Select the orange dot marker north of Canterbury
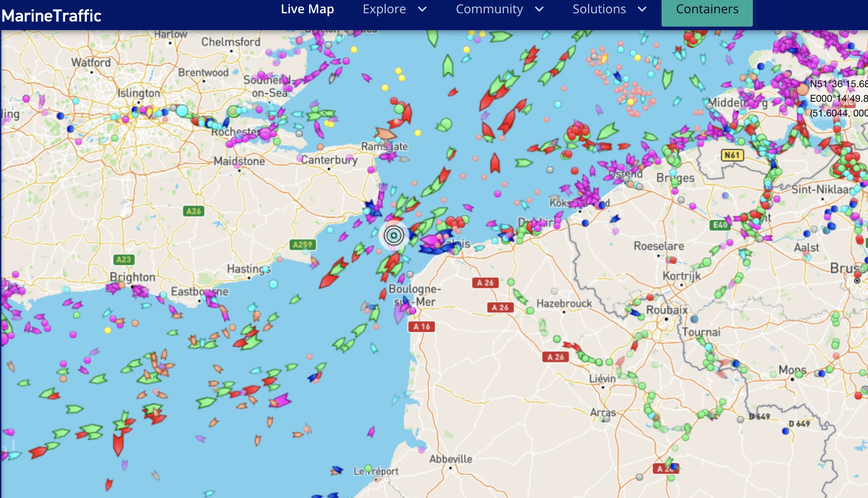 click(320, 147)
